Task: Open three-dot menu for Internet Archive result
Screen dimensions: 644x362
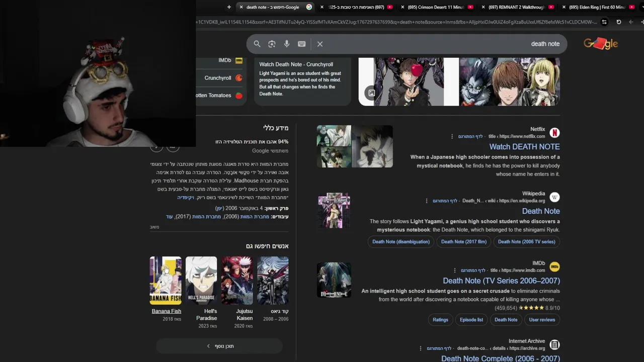Action: click(421, 348)
